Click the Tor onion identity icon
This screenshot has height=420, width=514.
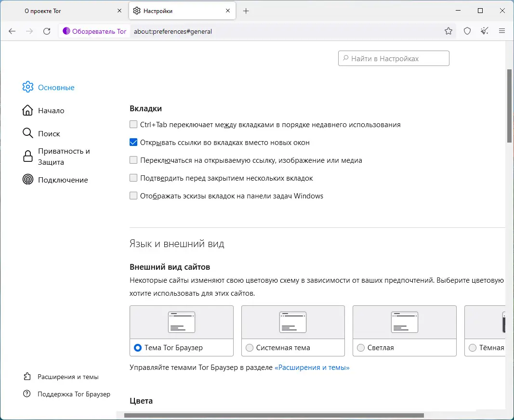click(66, 31)
